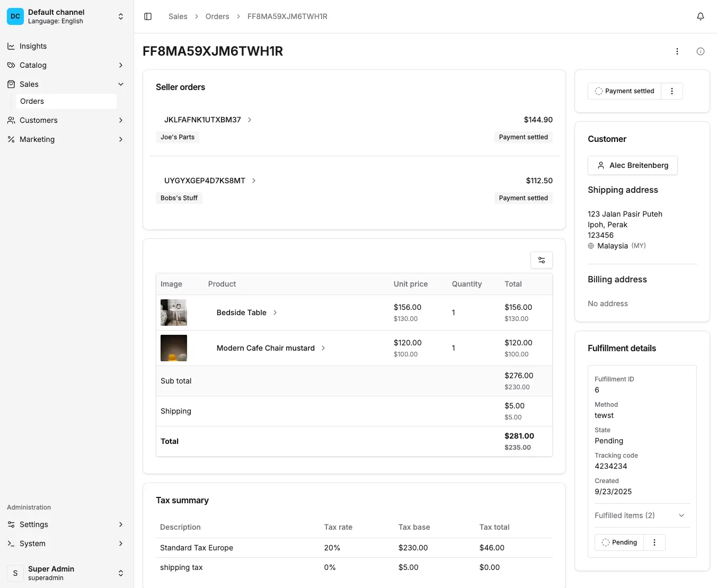The image size is (717, 588).
Task: Click the System terminal icon
Action: 12,544
